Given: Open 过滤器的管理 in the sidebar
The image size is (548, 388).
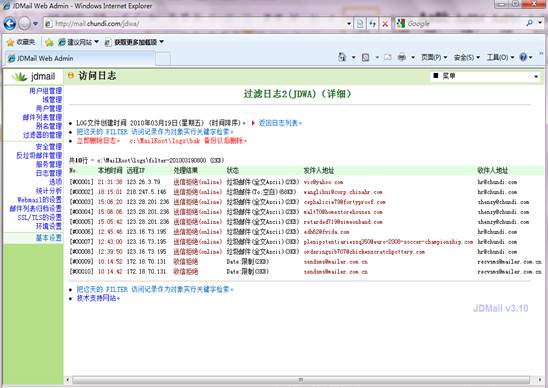Looking at the screenshot, I should 42,135.
